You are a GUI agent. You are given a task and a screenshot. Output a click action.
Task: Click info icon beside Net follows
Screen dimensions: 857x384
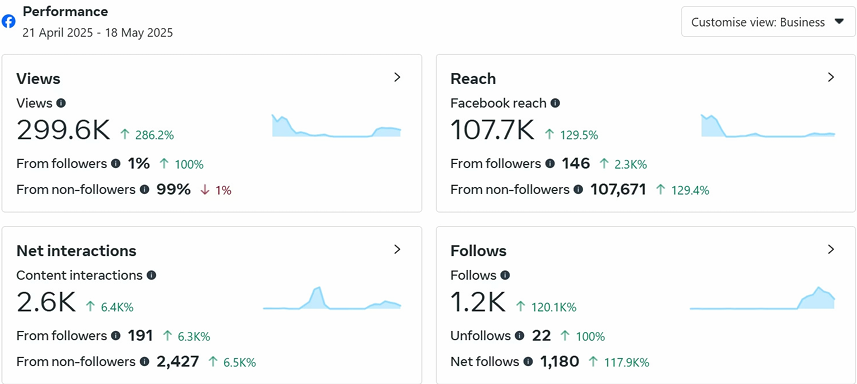528,362
